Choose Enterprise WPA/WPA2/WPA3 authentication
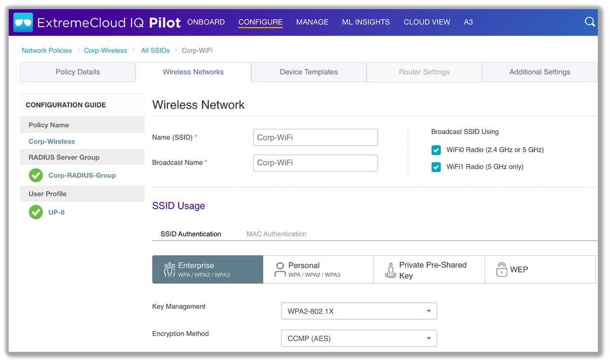Image resolution: width=610 pixels, height=364 pixels. pos(207,270)
